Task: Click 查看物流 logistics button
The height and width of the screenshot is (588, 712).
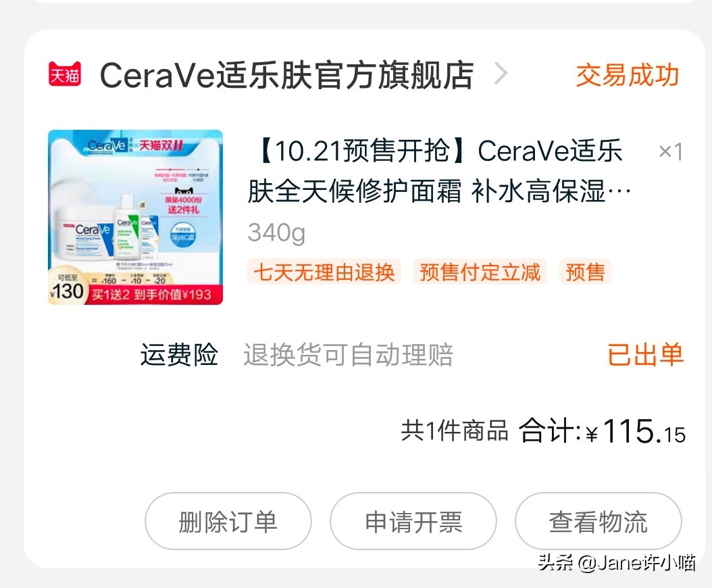Action: (598, 521)
